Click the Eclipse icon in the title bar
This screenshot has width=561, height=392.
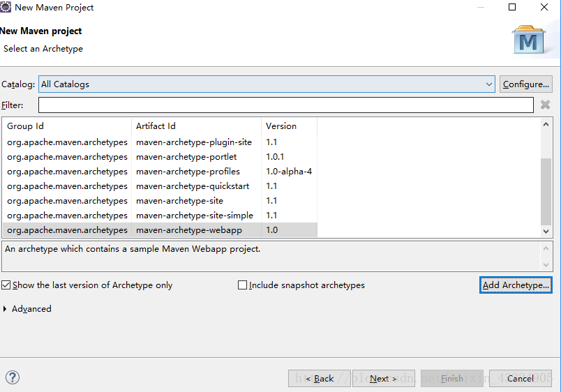6,7
